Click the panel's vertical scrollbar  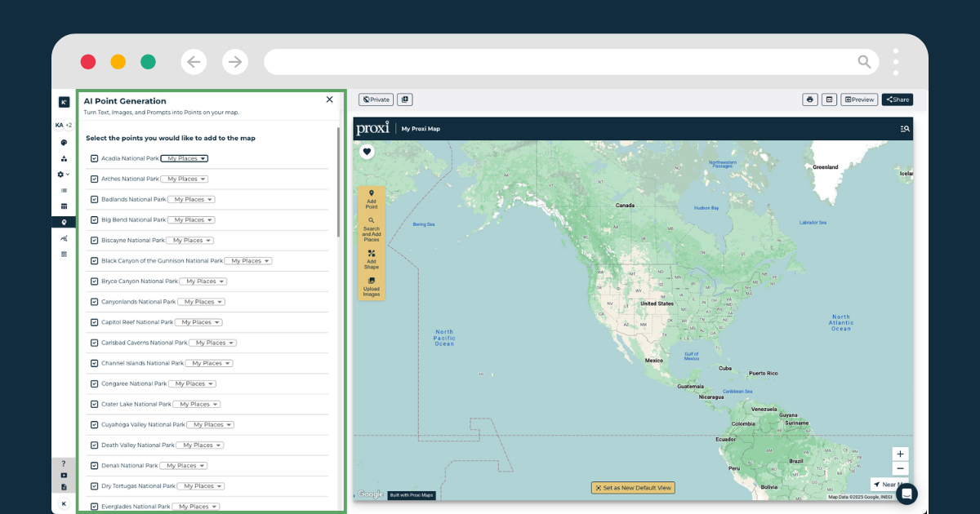click(x=339, y=182)
